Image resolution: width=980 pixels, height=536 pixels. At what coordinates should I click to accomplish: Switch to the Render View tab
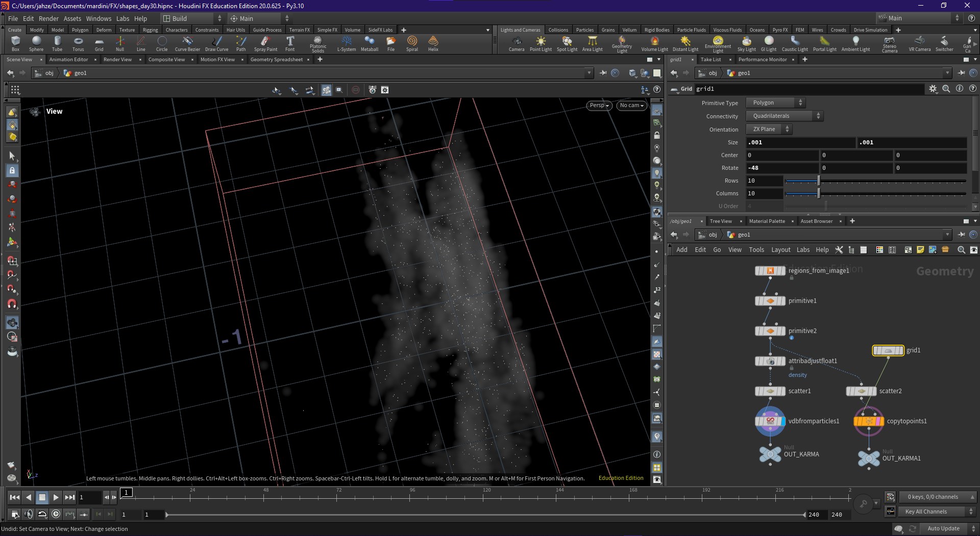coord(117,60)
